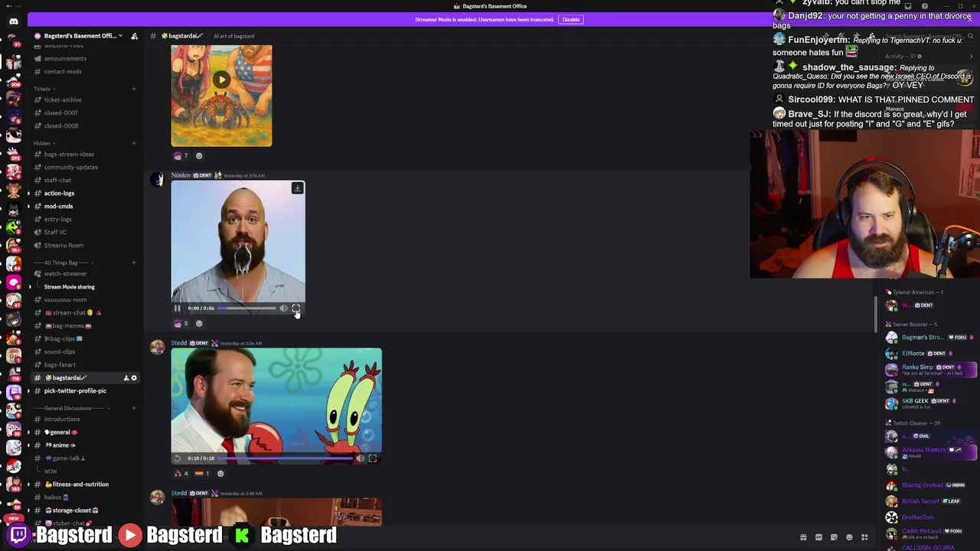
Task: Replay the Mr. Krabs video
Action: (178, 458)
